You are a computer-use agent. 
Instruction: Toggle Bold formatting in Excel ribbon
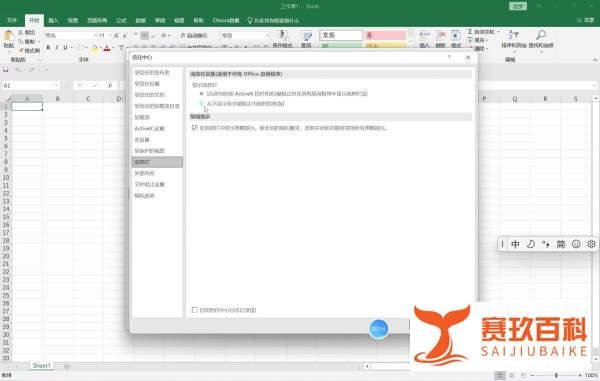click(x=48, y=48)
